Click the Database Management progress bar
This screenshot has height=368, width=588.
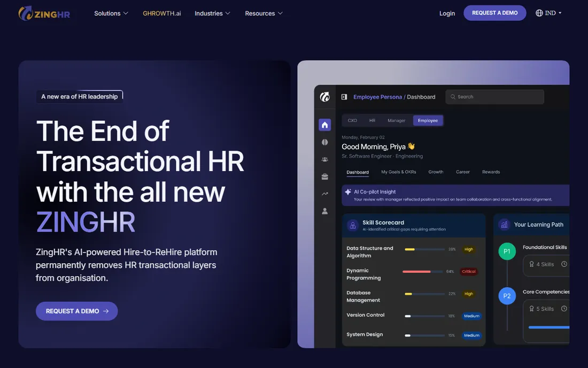(x=424, y=294)
